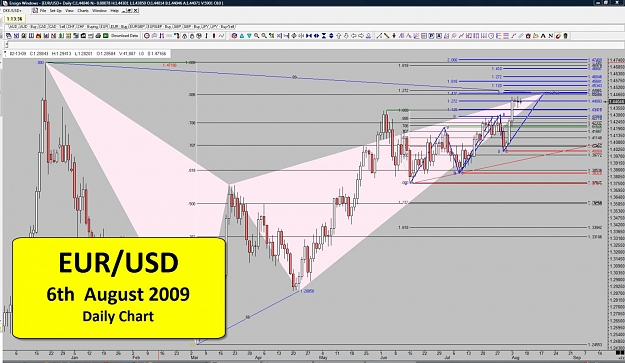The width and height of the screenshot is (625, 363).
Task: Click the 2.000 Fibonacci extension label
Action: pos(452,60)
